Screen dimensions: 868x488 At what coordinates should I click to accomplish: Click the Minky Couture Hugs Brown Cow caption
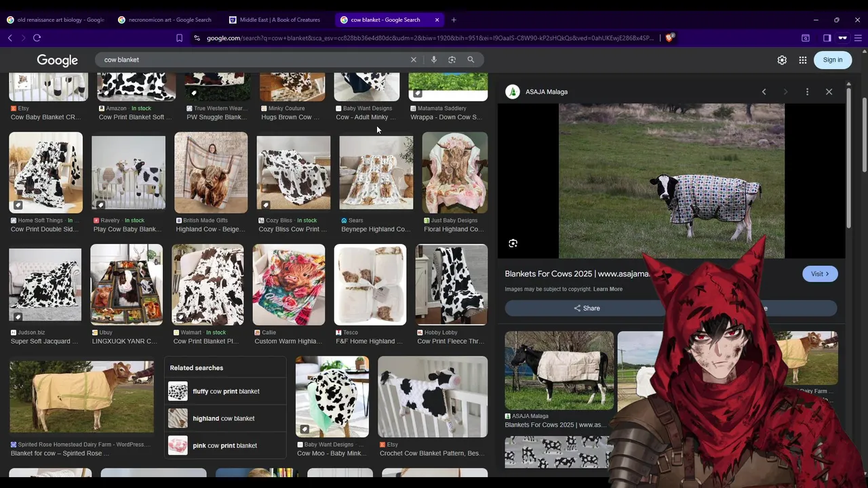pos(290,117)
